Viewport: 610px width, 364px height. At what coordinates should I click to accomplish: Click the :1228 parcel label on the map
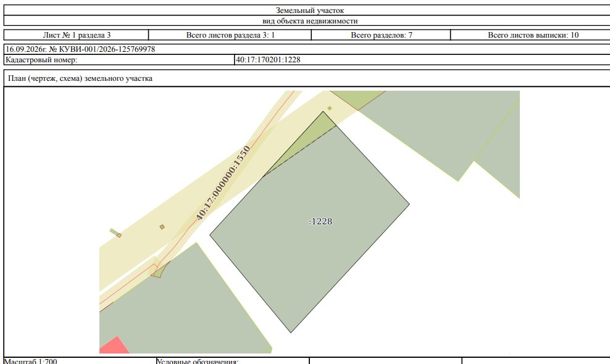coord(320,221)
